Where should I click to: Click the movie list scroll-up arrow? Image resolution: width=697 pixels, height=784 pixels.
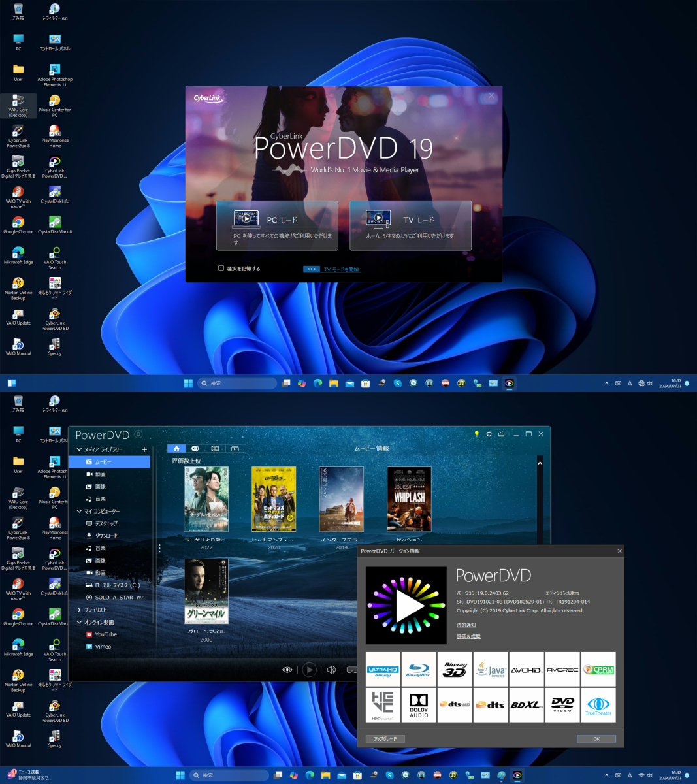[540, 463]
